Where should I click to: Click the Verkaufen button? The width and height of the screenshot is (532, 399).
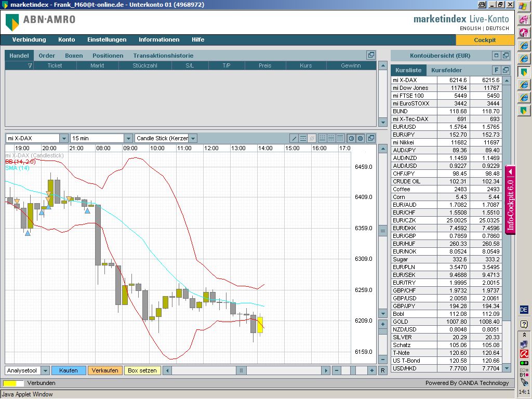tap(105, 370)
